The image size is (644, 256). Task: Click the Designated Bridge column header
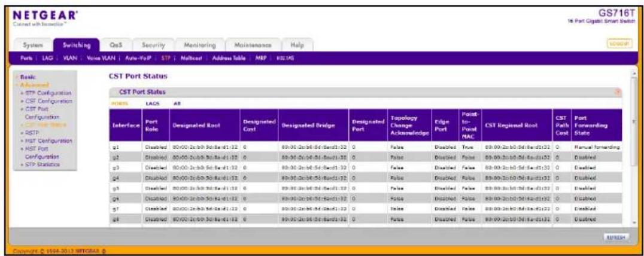pos(314,125)
